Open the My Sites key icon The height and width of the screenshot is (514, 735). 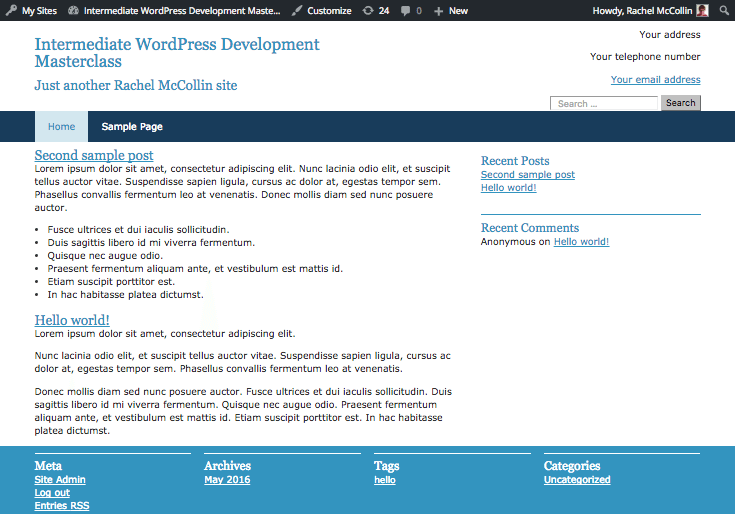(11, 10)
